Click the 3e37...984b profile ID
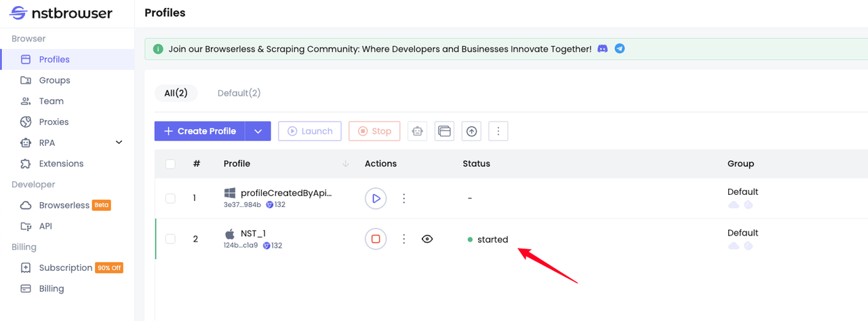868x321 pixels. [x=243, y=204]
